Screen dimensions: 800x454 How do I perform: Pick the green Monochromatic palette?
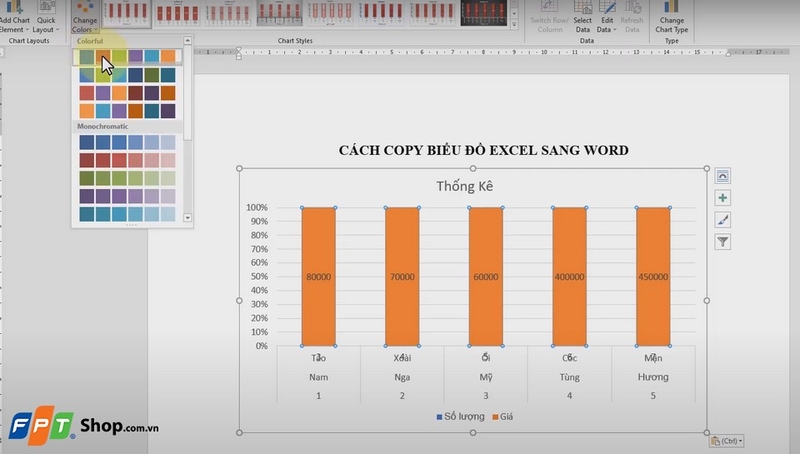pyautogui.click(x=127, y=178)
